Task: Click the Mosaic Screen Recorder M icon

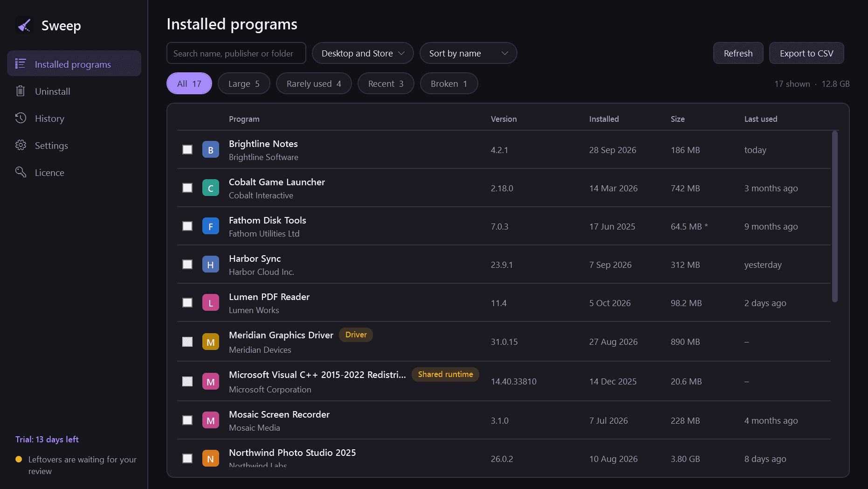Action: [x=211, y=420]
